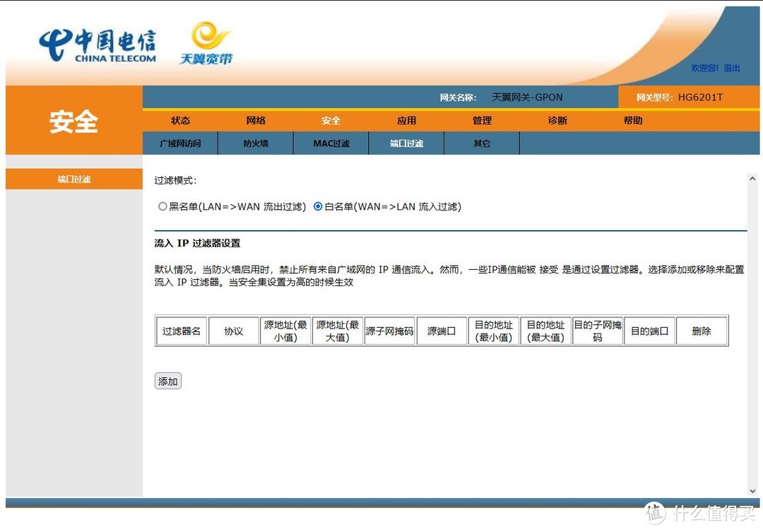Select 端口过滤 in the left sidebar

coord(73,179)
